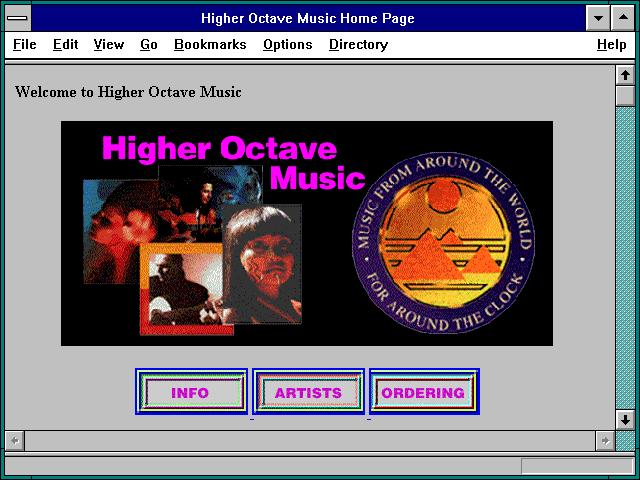Click the horizontal scrollbar right arrow
Viewport: 640px width, 480px height.
coord(605,441)
